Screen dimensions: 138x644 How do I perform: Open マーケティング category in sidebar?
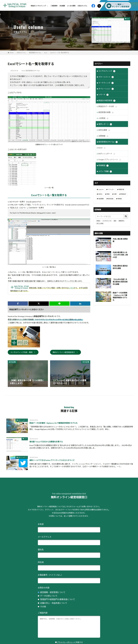point(112,83)
